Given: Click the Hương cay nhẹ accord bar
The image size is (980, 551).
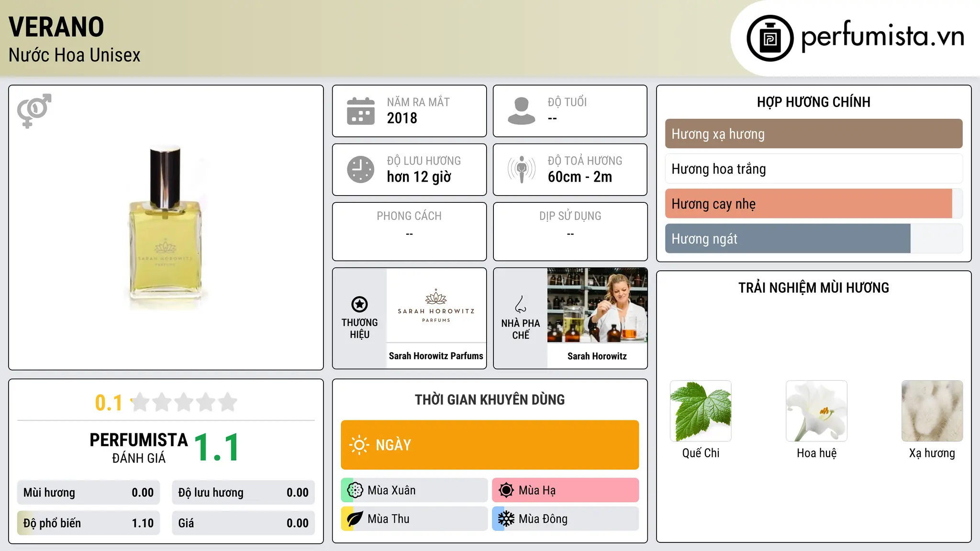Looking at the screenshot, I should coord(813,204).
